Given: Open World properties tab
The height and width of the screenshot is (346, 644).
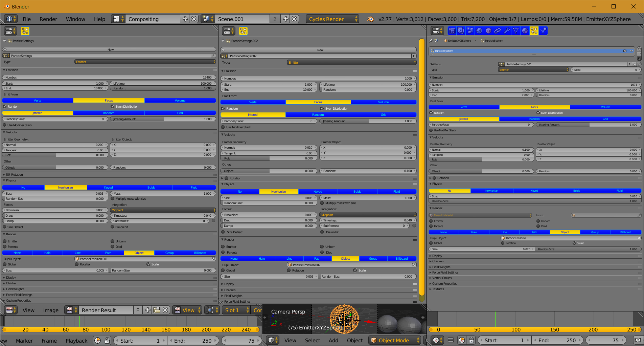Looking at the screenshot, I should [479, 31].
